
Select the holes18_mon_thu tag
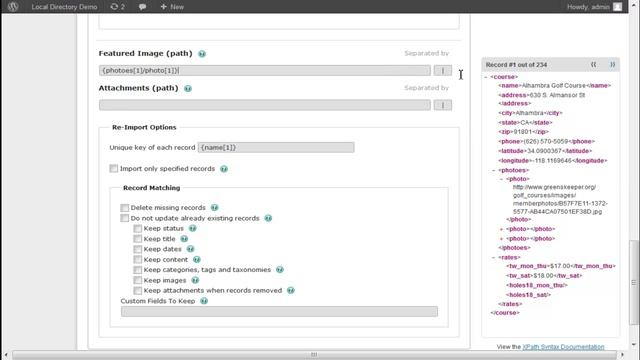537,285
